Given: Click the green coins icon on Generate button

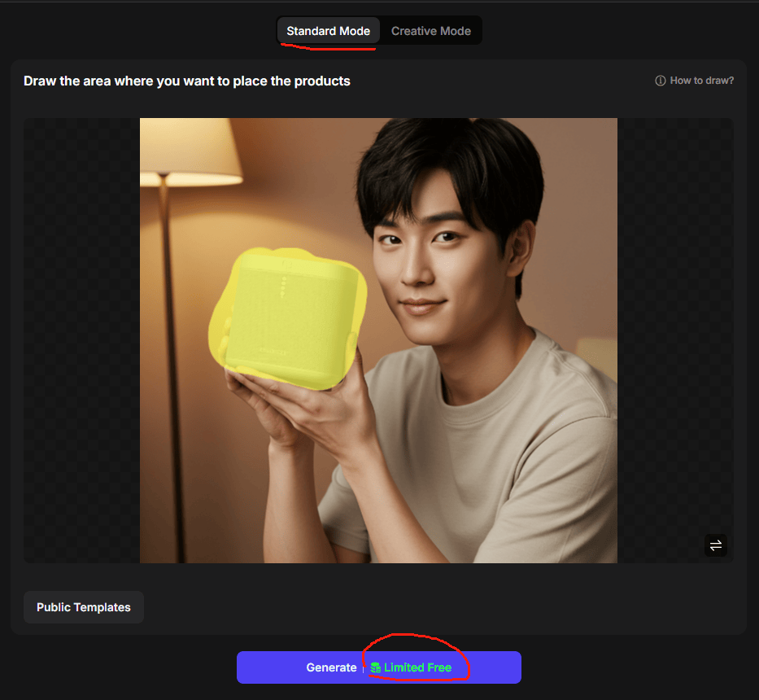Looking at the screenshot, I should coord(376,667).
